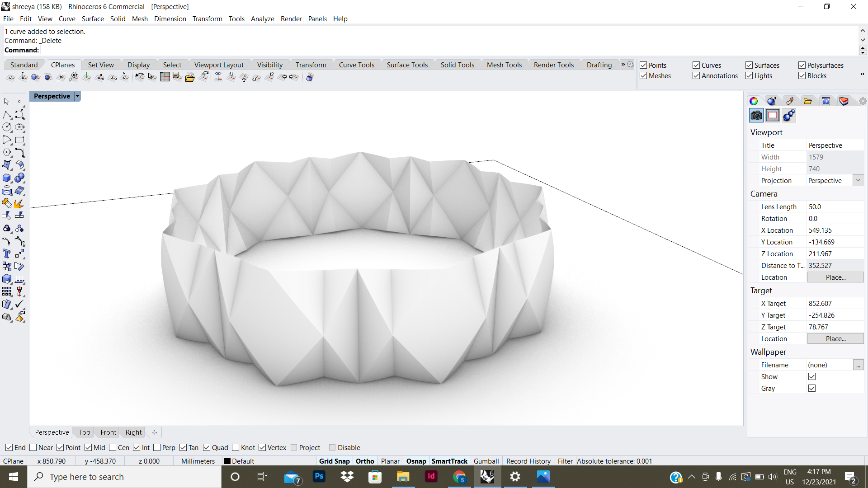This screenshot has width=868, height=488.
Task: Enable the Near object snap
Action: point(33,448)
